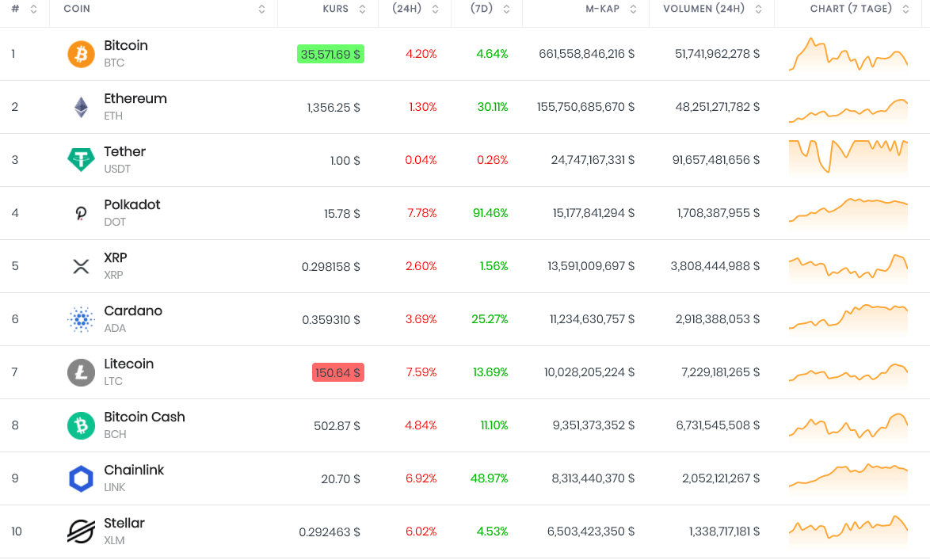Click the highlighted price 35,571.69 $

click(330, 54)
